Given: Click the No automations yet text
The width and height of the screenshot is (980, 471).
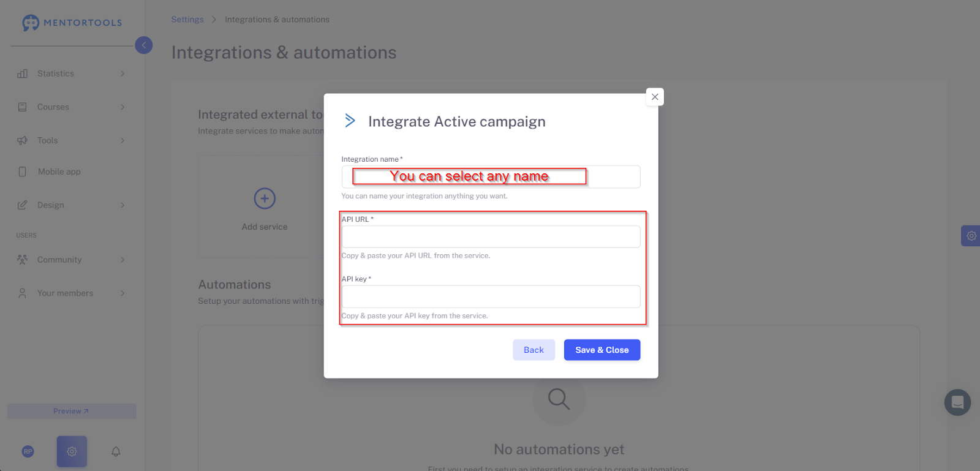Looking at the screenshot, I should [559, 450].
